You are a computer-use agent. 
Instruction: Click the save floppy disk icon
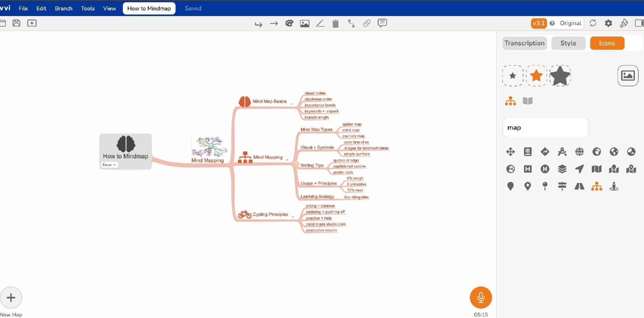tap(16, 23)
